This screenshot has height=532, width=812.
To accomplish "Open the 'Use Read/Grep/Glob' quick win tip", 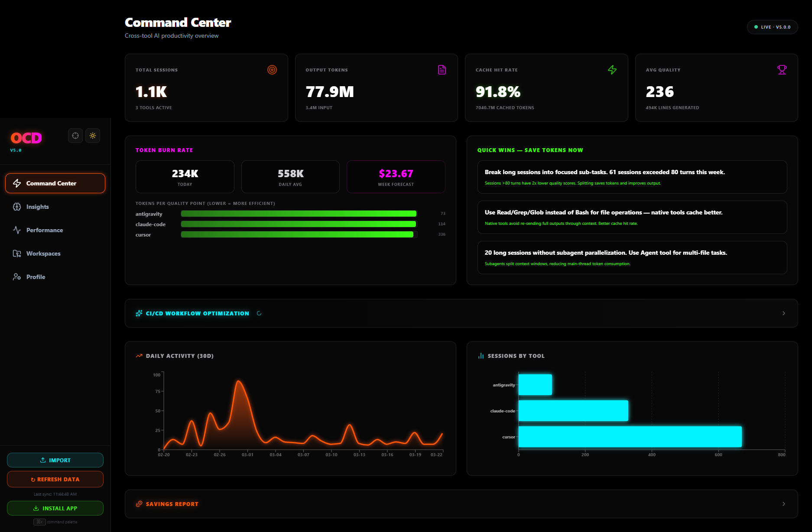I will [632, 217].
